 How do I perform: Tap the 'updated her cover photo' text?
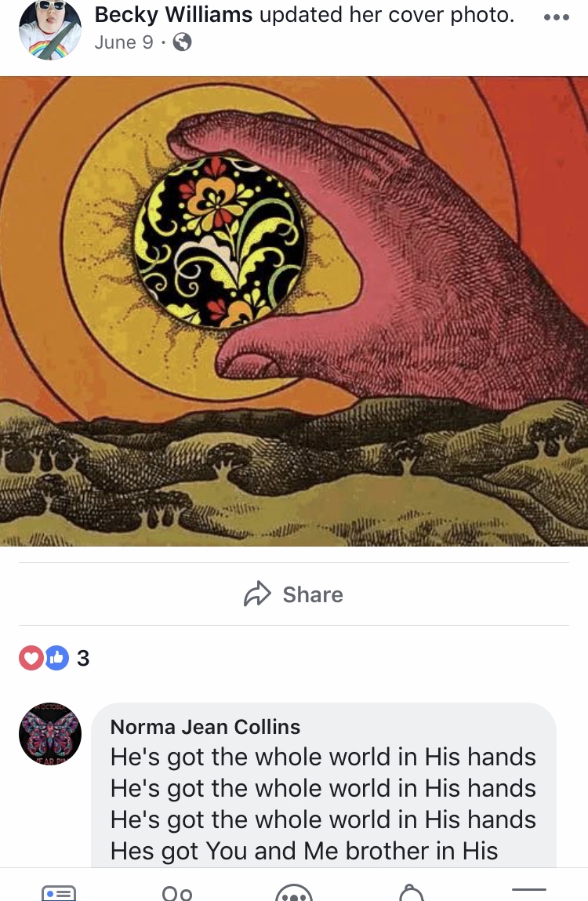(387, 15)
